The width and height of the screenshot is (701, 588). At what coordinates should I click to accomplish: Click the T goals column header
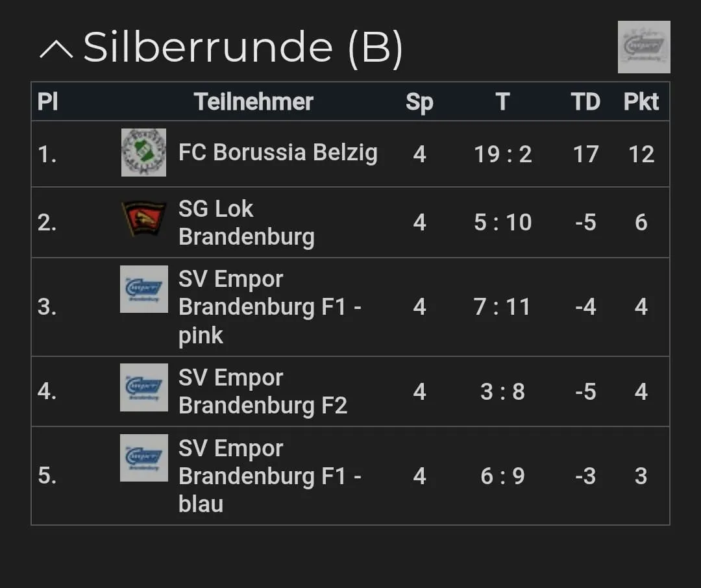pyautogui.click(x=502, y=101)
